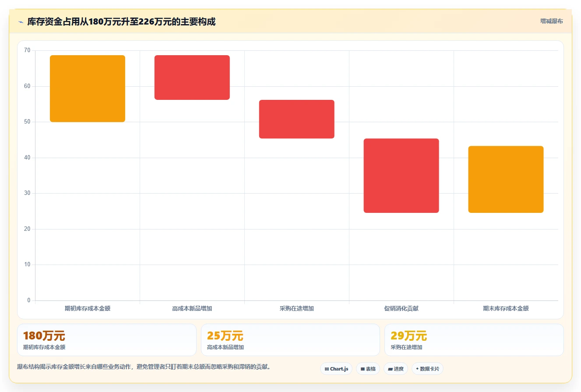Image resolution: width=581 pixels, height=392 pixels.
Task: Click the x-axis label 期末库存成本金额
Action: pos(506,308)
